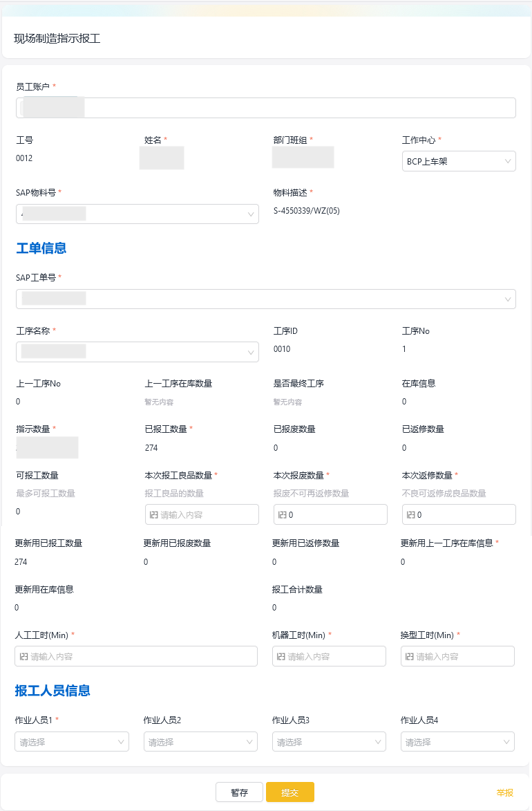The image size is (532, 811).
Task: Expand the SAP物料号 dropdown arrow
Action: click(x=251, y=214)
